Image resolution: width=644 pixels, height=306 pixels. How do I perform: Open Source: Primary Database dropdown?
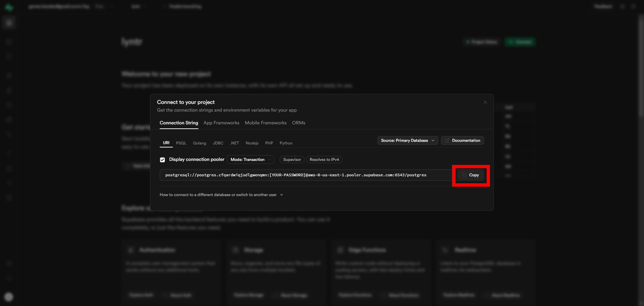pyautogui.click(x=408, y=140)
